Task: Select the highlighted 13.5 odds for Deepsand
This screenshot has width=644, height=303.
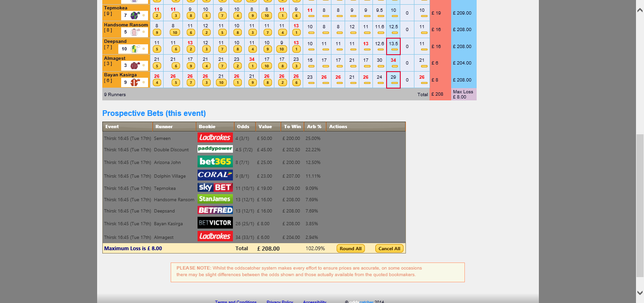Action: click(x=394, y=43)
